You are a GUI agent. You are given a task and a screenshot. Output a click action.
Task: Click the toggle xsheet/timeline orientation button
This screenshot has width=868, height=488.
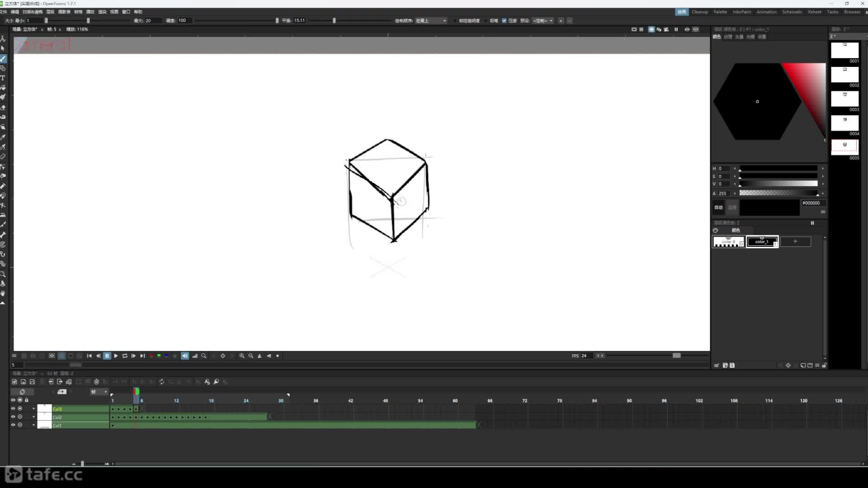pyautogui.click(x=22, y=392)
